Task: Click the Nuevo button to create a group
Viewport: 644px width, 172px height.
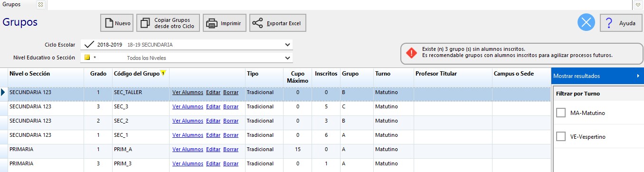Action: (117, 23)
